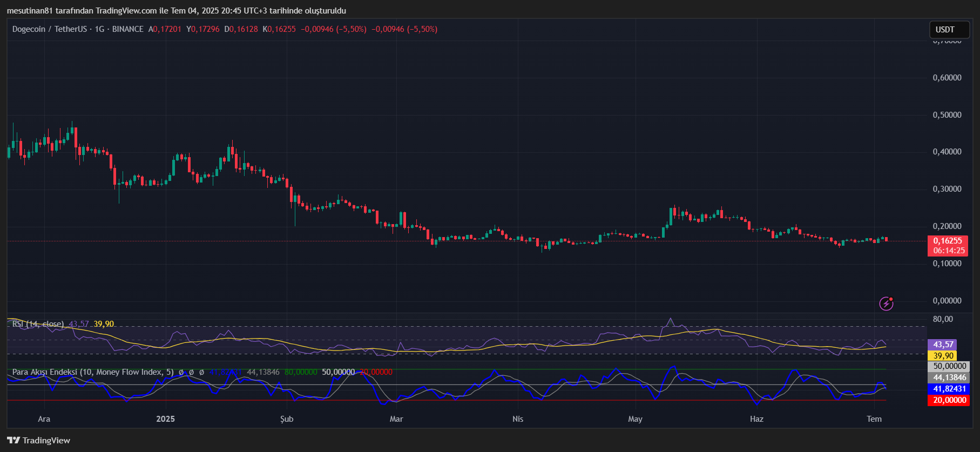The width and height of the screenshot is (980, 452).
Task: Click the 0,50000 price axis label
Action: click(947, 115)
